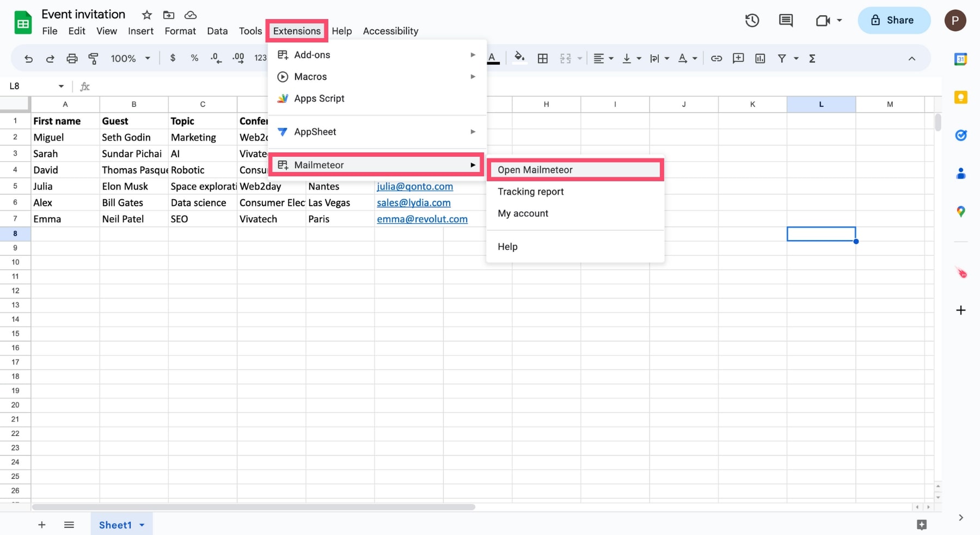Open Google Keep side panel

(961, 97)
